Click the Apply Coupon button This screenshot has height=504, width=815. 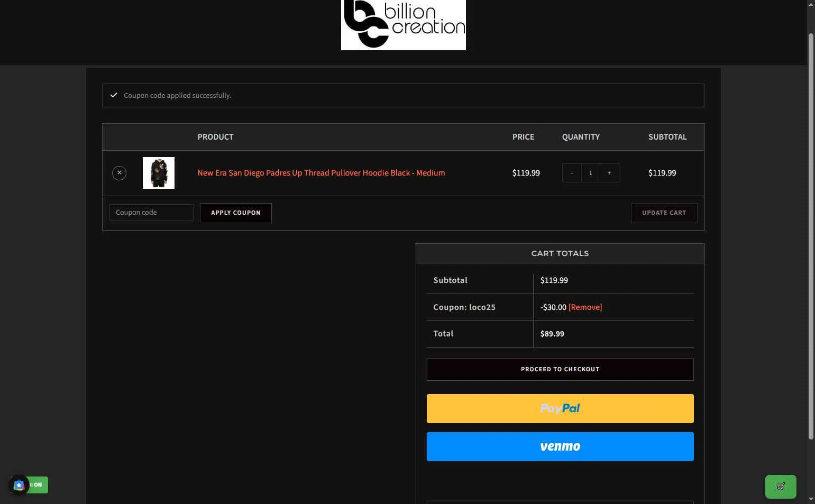pyautogui.click(x=236, y=213)
